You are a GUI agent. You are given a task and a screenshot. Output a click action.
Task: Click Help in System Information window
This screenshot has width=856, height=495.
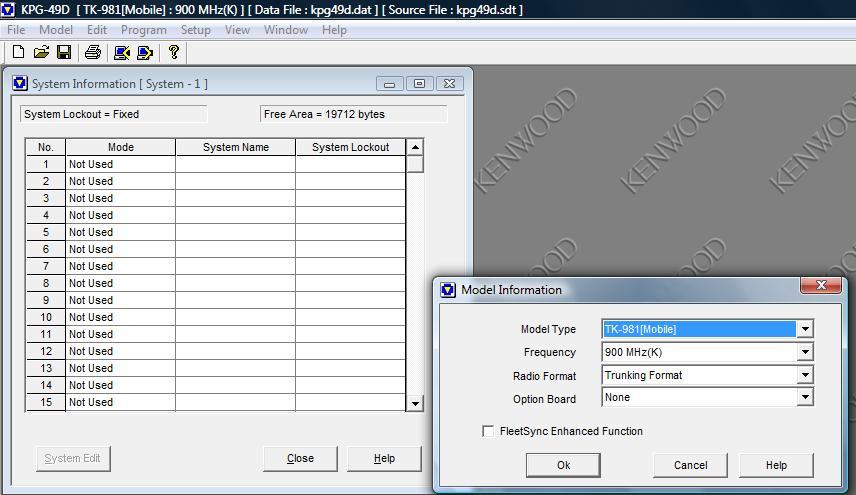coord(384,458)
